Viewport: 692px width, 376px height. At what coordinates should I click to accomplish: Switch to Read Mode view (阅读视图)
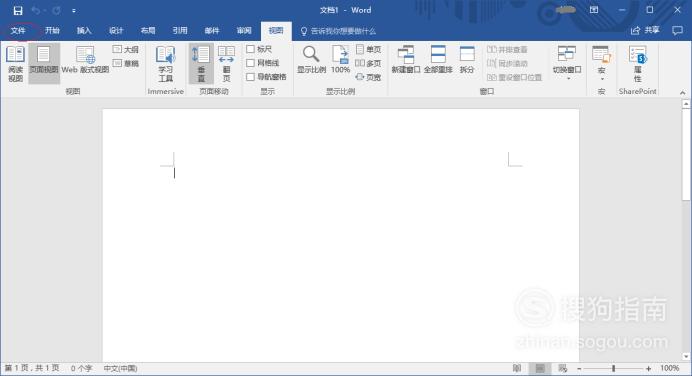15,64
